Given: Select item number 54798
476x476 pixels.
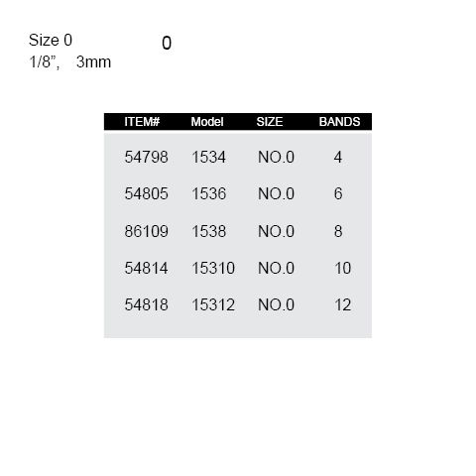Looking at the screenshot, I should pyautogui.click(x=146, y=157).
